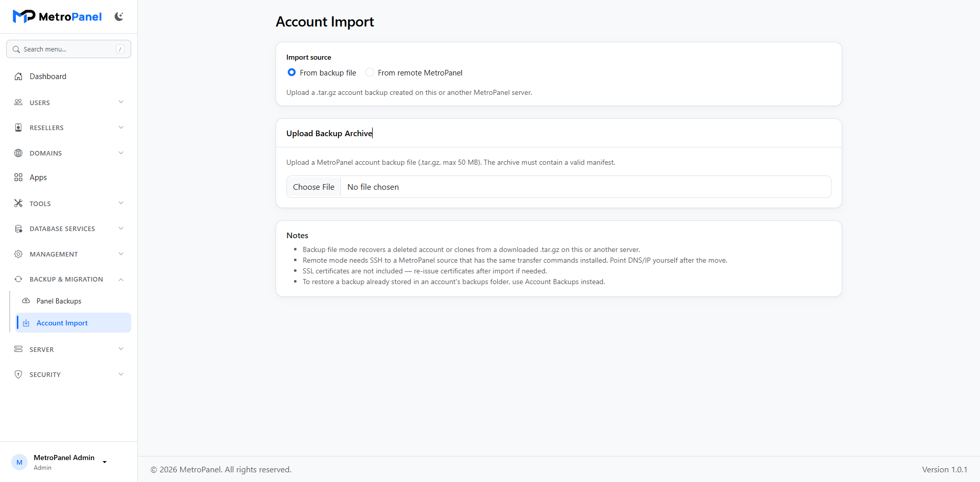This screenshot has width=980, height=482.
Task: Click the Choose File button
Action: (x=313, y=187)
